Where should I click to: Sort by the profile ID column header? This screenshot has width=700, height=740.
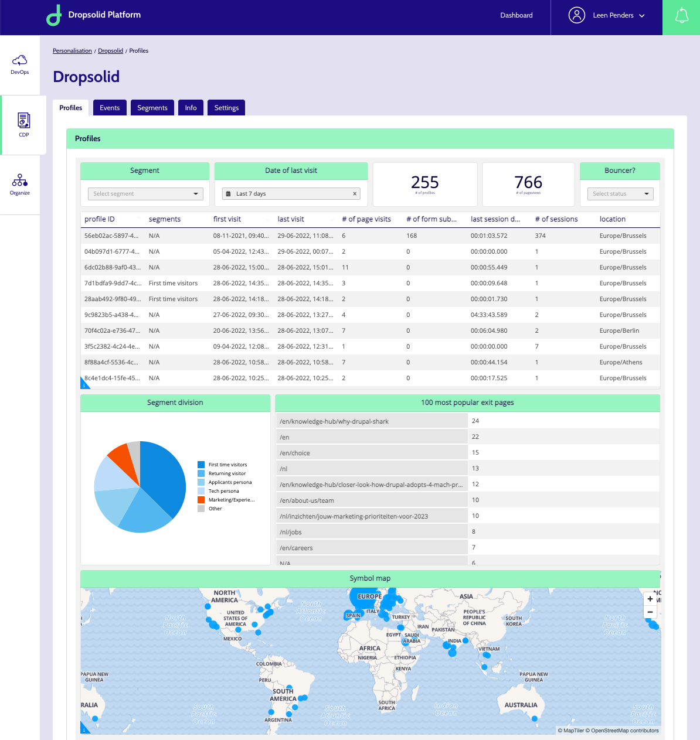click(100, 219)
